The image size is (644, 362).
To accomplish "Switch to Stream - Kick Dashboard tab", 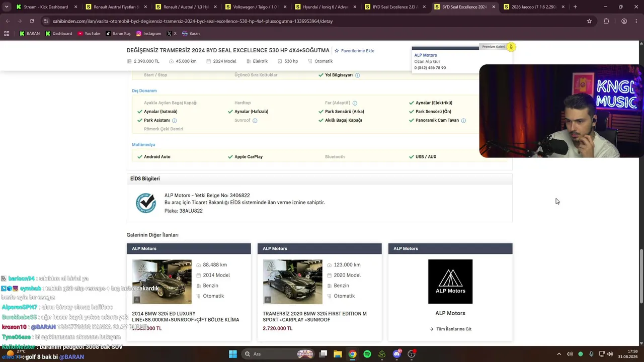I will pos(46,7).
